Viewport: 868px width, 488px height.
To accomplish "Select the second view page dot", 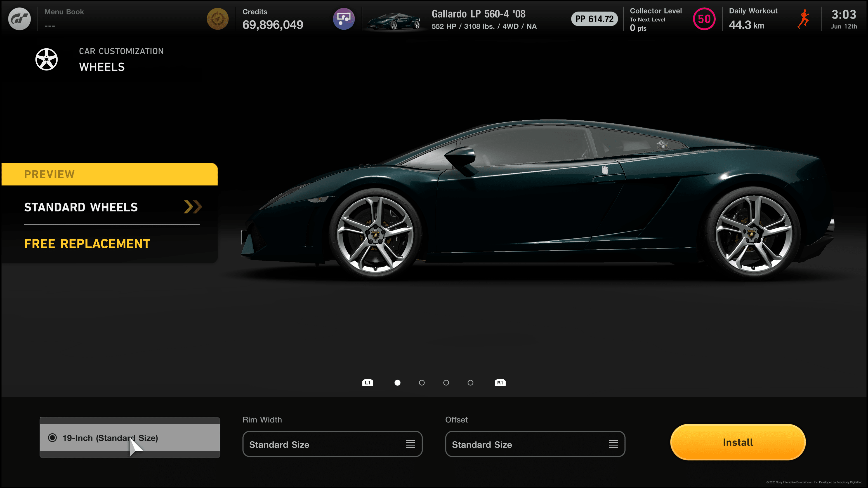I will pos(422,382).
